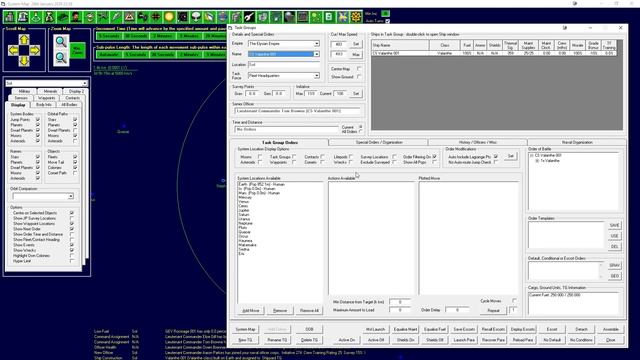Click the crosshair target toolbar icon
640x360 pixels.
pyautogui.click(x=156, y=17)
